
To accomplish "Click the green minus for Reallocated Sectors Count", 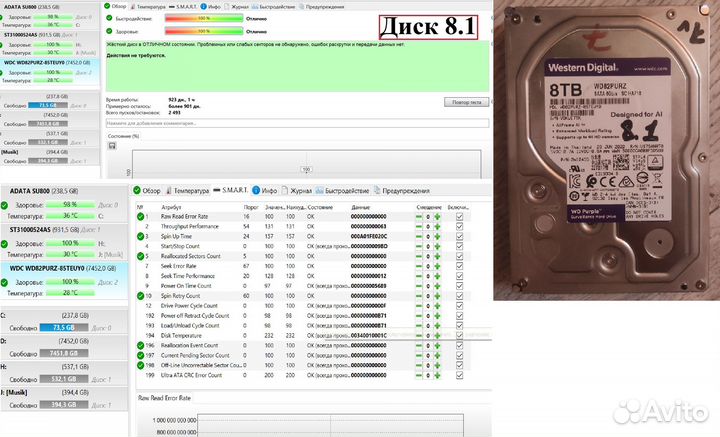I will click(419, 257).
